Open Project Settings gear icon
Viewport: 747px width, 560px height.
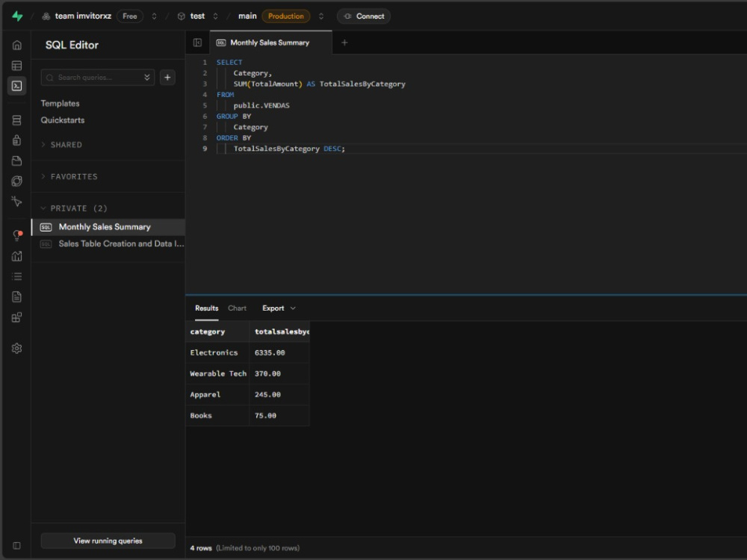coord(16,348)
